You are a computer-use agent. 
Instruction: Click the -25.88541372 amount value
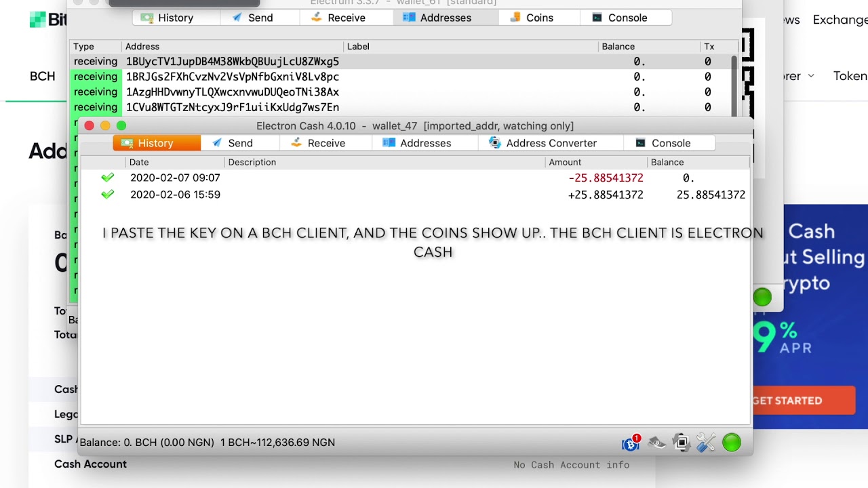606,178
